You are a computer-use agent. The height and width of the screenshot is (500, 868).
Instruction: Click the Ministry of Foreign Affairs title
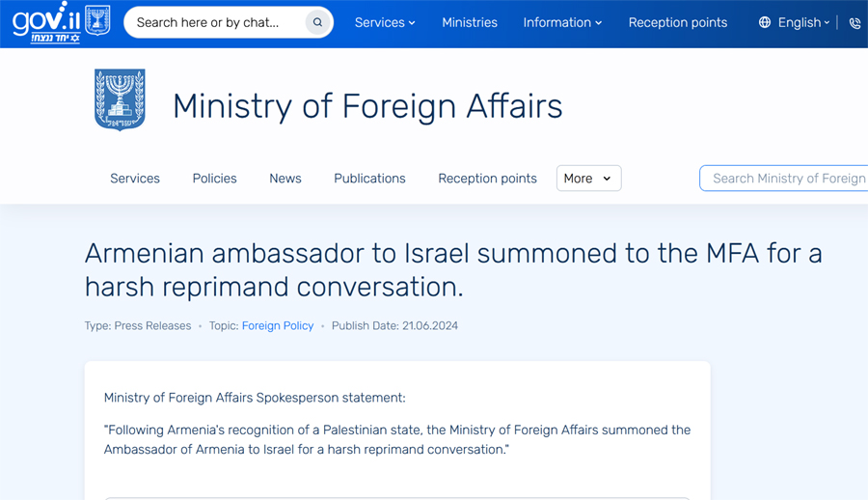367,105
